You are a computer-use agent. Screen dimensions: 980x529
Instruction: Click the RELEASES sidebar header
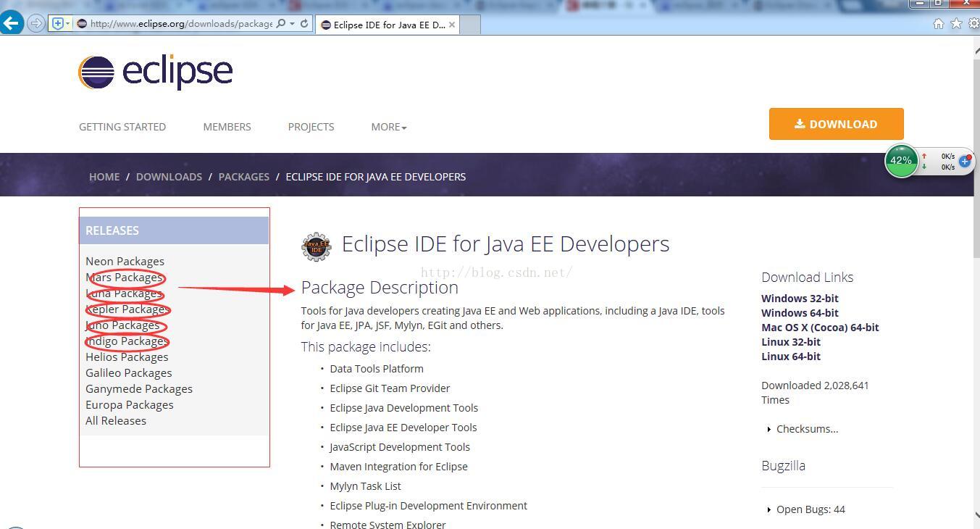pyautogui.click(x=174, y=230)
